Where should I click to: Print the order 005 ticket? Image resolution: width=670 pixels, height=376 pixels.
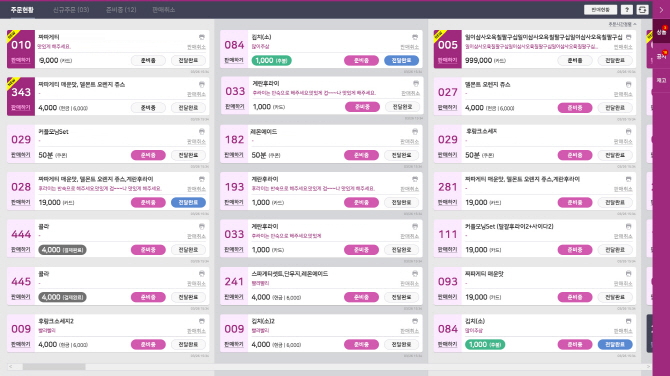pos(628,37)
